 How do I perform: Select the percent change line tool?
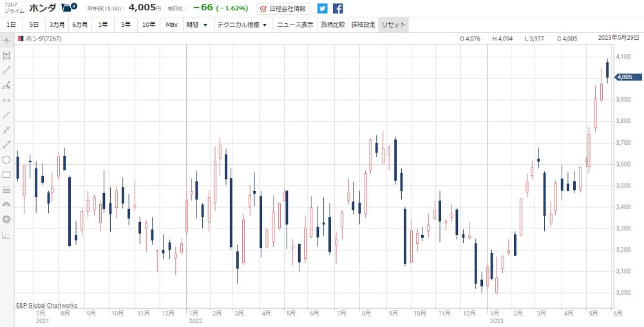click(x=6, y=86)
